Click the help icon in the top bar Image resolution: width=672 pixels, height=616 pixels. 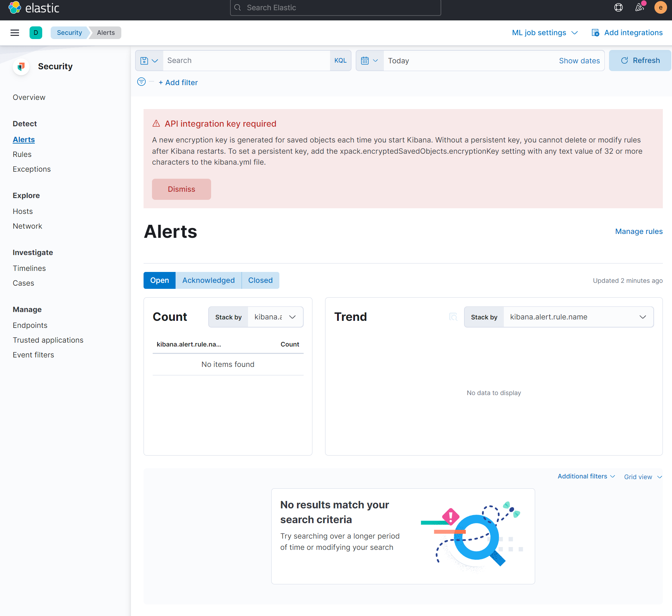(x=619, y=7)
